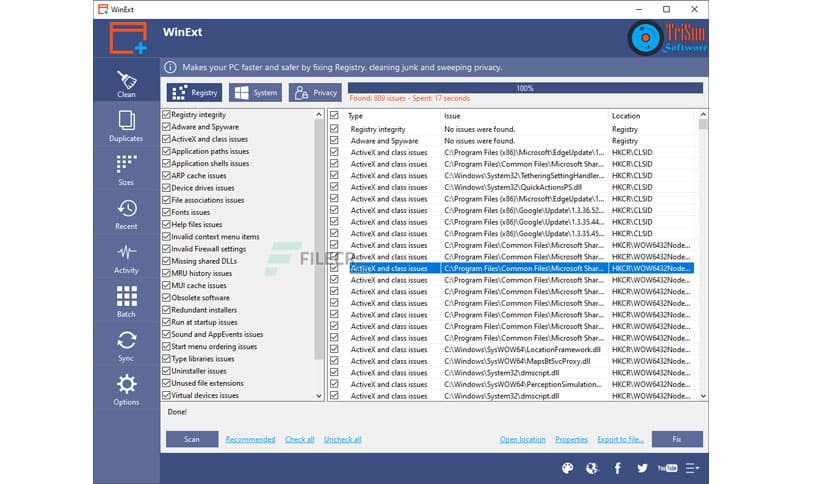836x484 pixels.
Task: Click the Scan button
Action: [x=192, y=439]
